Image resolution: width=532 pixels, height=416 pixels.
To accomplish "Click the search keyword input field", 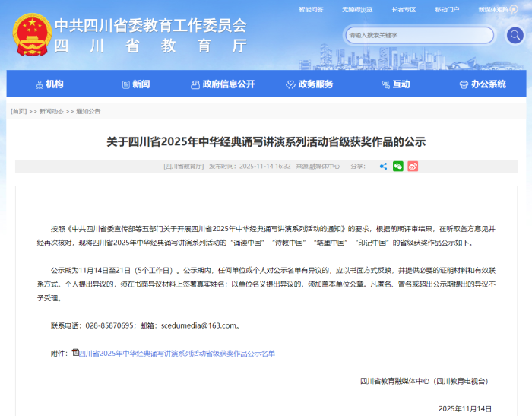I will (418, 35).
